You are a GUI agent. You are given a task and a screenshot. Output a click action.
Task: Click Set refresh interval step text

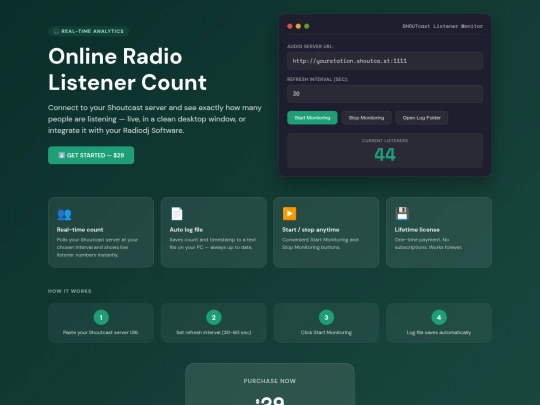point(214,332)
